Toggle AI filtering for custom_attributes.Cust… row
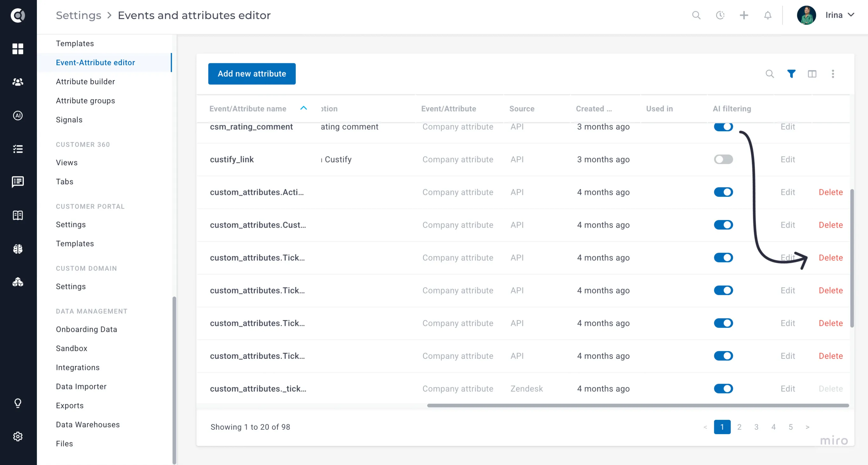The image size is (868, 465). 723,225
